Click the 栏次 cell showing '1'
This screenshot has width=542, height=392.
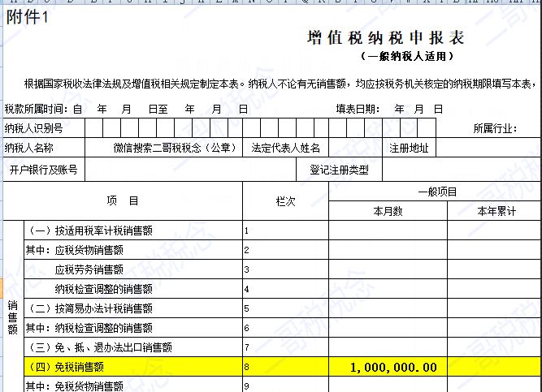click(x=285, y=230)
